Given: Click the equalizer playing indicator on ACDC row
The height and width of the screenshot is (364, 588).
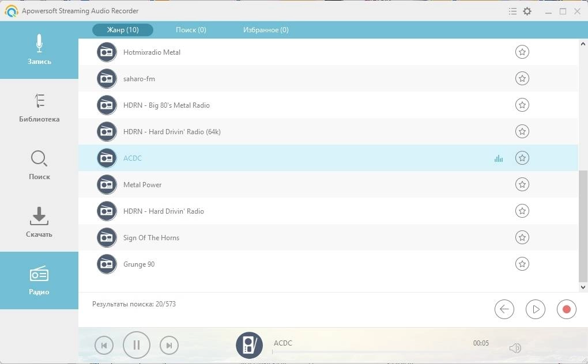Looking at the screenshot, I should point(499,159).
